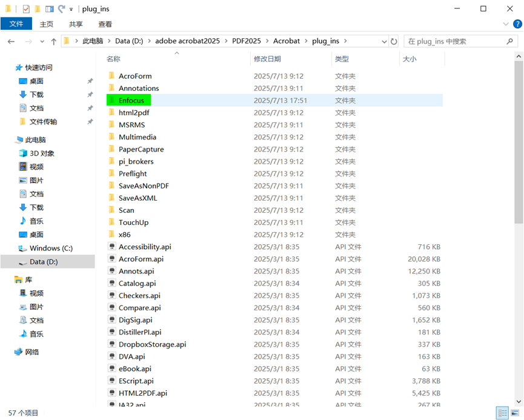This screenshot has height=420, width=524.
Task: Open the recent locations dropdown arrow
Action: [42, 41]
